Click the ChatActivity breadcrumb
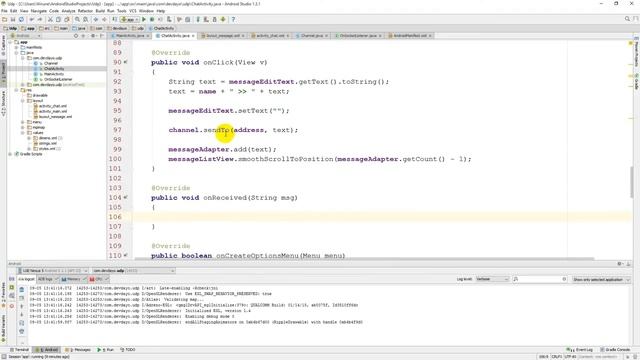This screenshot has width=640, height=360. 161,29
